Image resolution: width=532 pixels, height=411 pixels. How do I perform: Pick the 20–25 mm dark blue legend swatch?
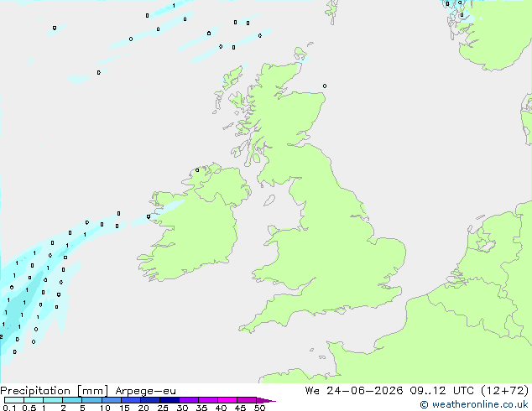150,400
